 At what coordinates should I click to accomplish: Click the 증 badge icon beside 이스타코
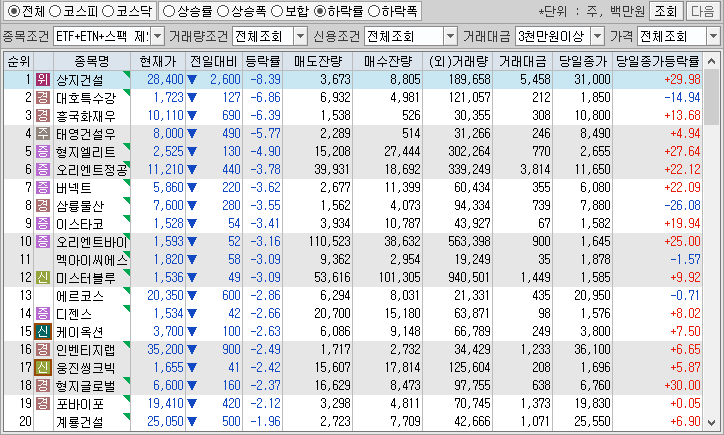click(43, 224)
